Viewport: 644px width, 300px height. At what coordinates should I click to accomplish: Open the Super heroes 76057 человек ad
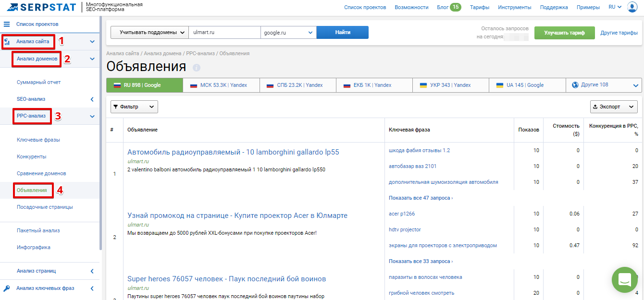[227, 279]
